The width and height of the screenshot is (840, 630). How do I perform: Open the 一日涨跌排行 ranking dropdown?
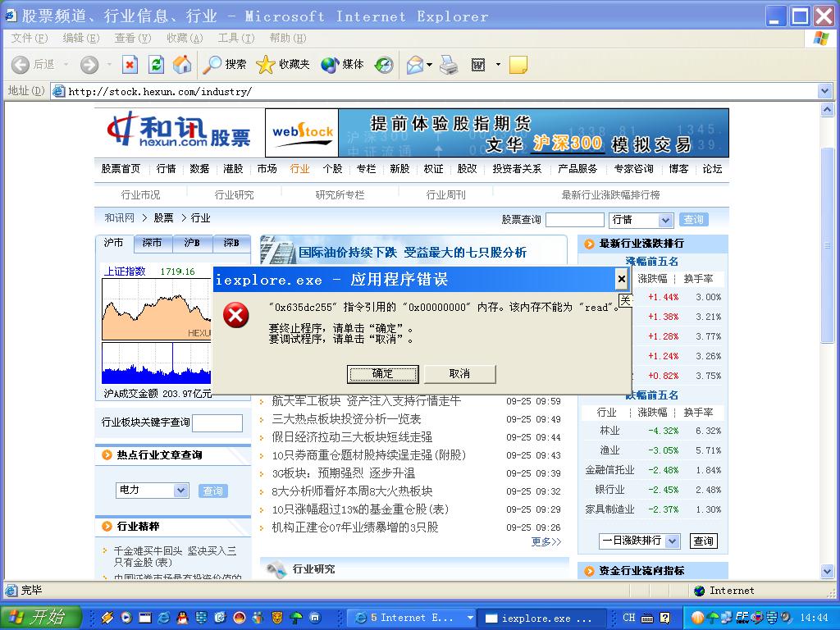click(673, 541)
